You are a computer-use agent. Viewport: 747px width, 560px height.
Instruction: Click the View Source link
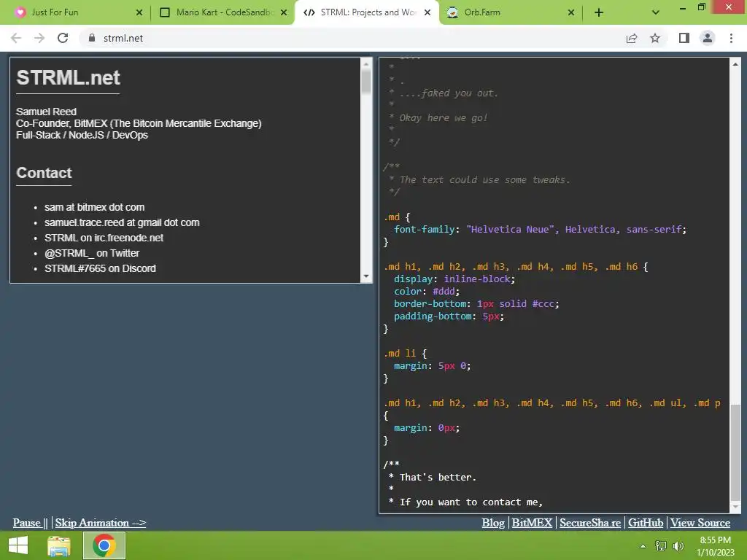click(700, 523)
